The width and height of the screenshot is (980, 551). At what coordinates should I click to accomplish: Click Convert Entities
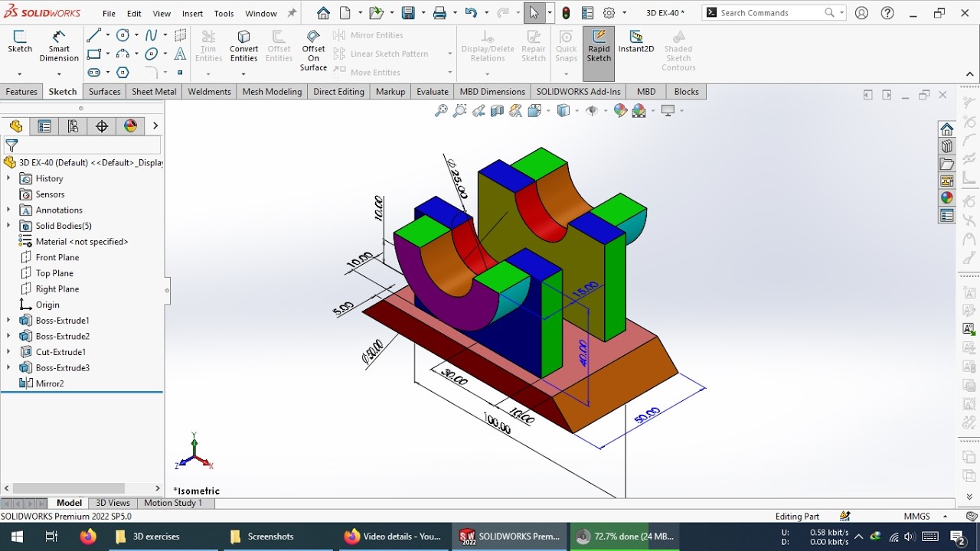(243, 46)
